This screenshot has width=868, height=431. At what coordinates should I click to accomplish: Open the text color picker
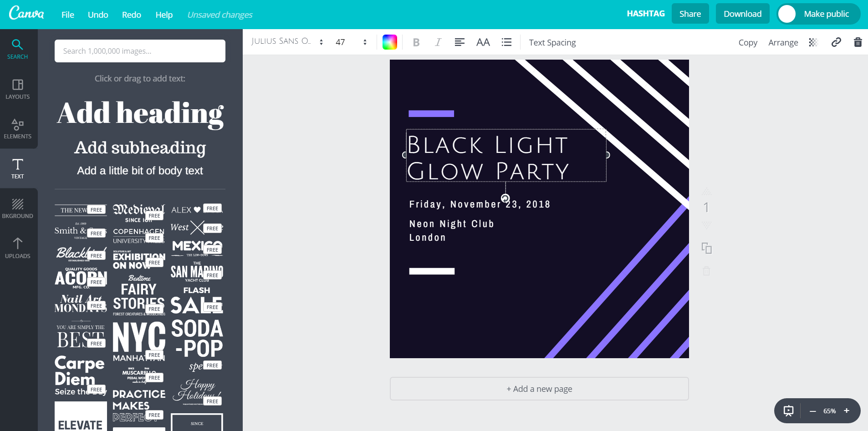(x=389, y=42)
